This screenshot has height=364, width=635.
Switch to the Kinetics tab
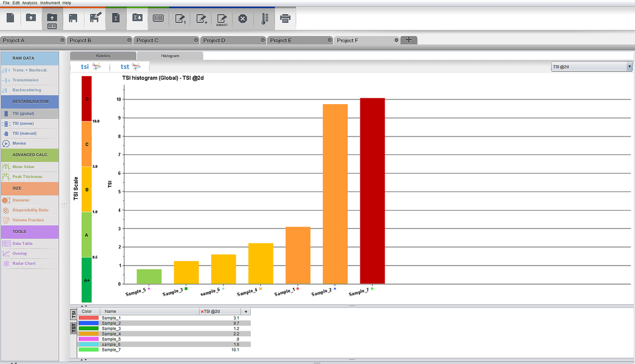103,56
